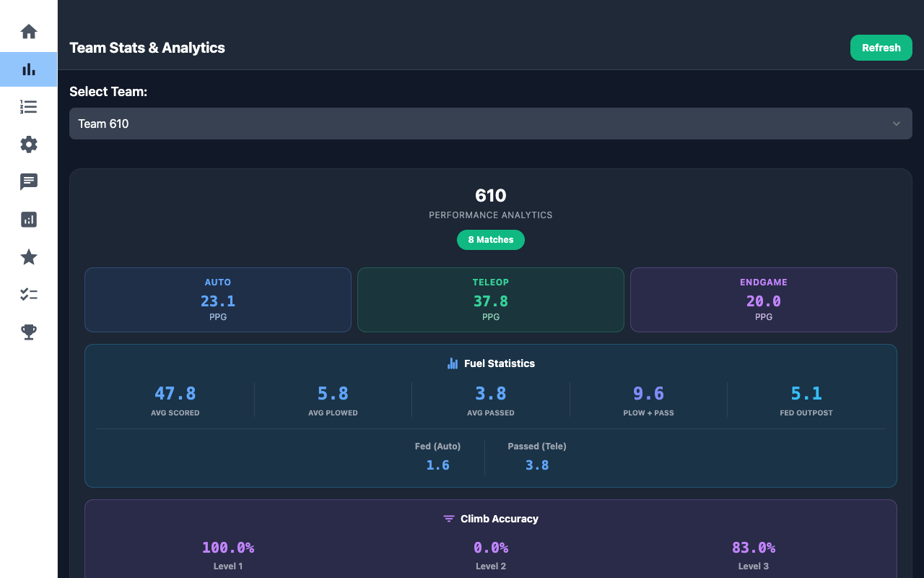Viewport: 924px width, 578px height.
Task: Click the Fed (Auto) 1.6 value
Action: pyautogui.click(x=438, y=465)
